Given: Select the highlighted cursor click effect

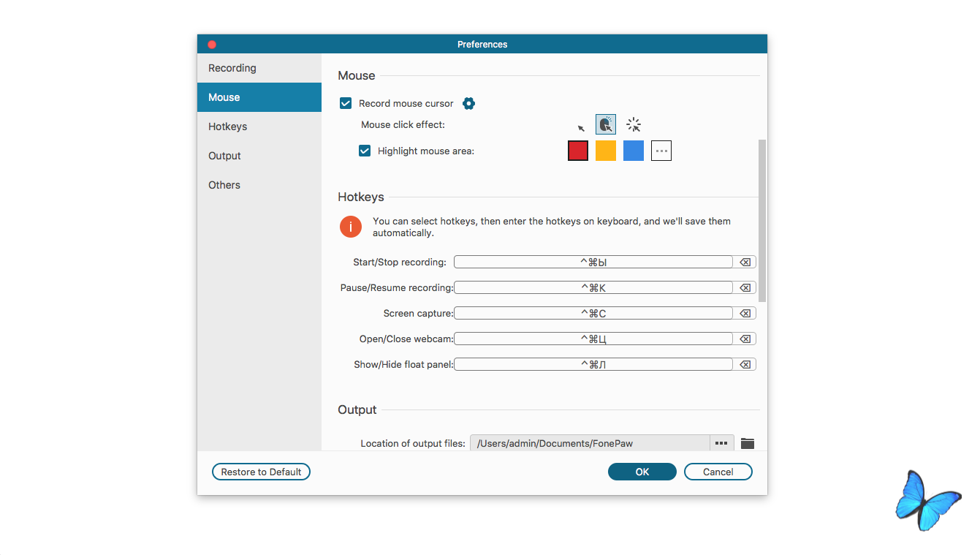Looking at the screenshot, I should [606, 124].
